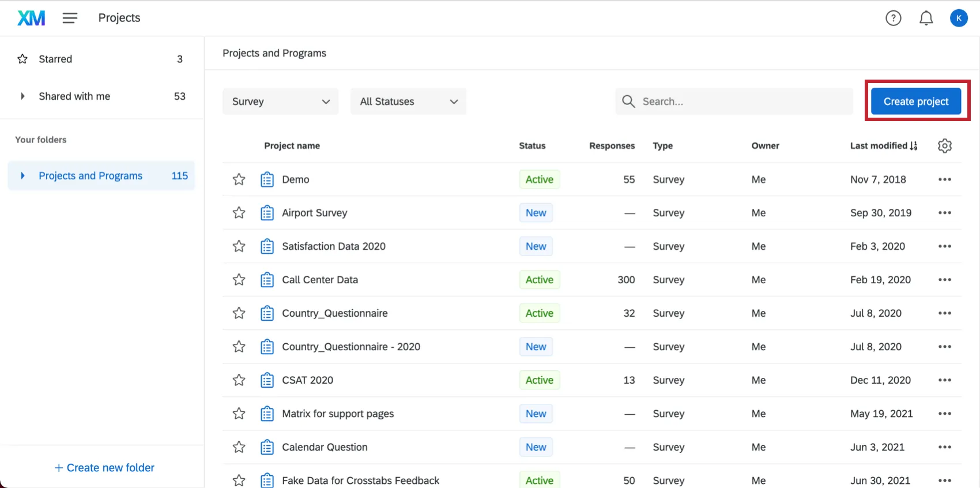Viewport: 980px width, 488px height.
Task: Click the XM logo
Action: click(x=31, y=18)
